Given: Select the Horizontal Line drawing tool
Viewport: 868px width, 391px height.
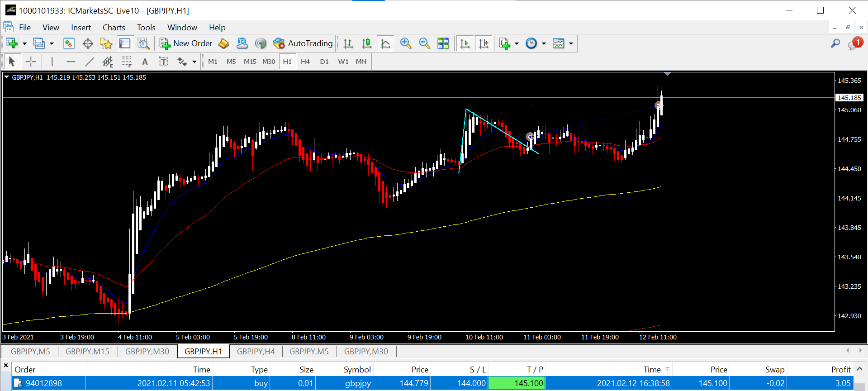Looking at the screenshot, I should tap(71, 62).
